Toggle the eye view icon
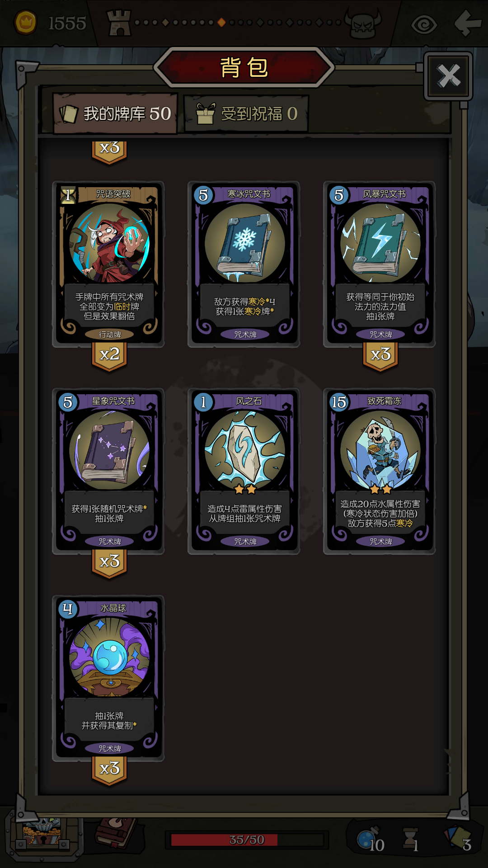 coord(424,24)
